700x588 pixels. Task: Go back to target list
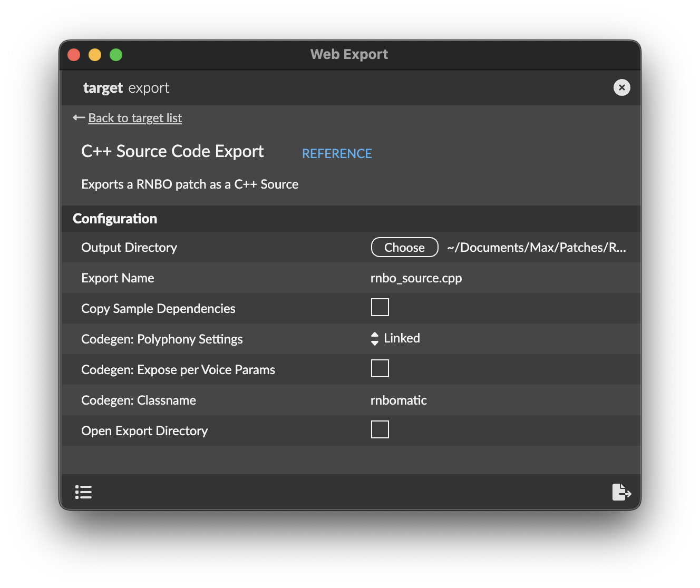click(x=135, y=118)
